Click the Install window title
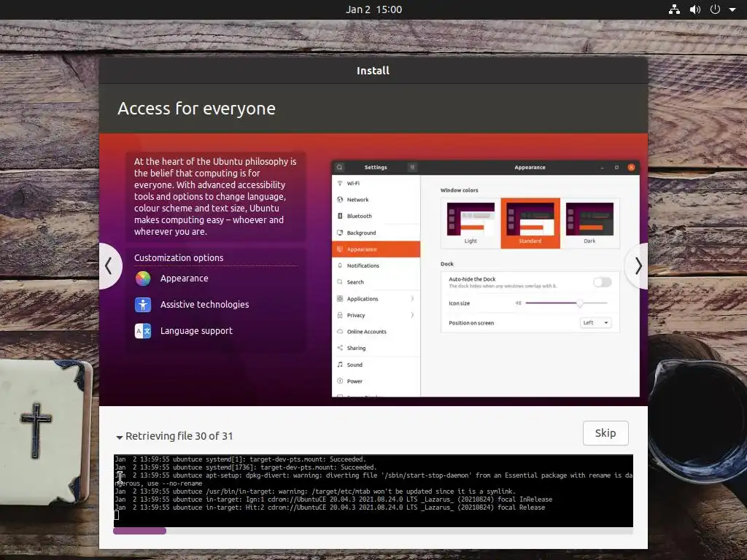 coord(373,71)
